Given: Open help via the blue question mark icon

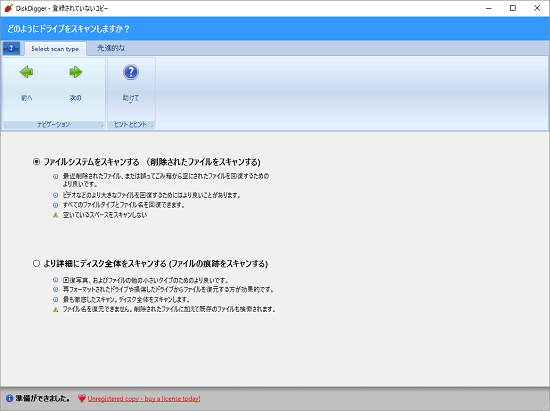Looking at the screenshot, I should (131, 72).
